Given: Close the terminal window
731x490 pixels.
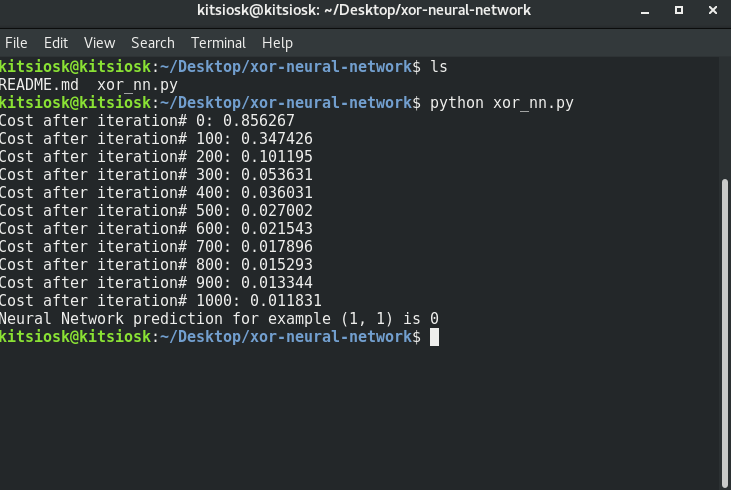Looking at the screenshot, I should (712, 10).
